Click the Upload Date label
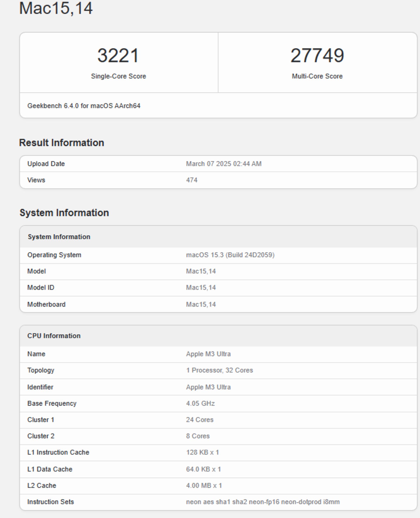 [x=46, y=164]
